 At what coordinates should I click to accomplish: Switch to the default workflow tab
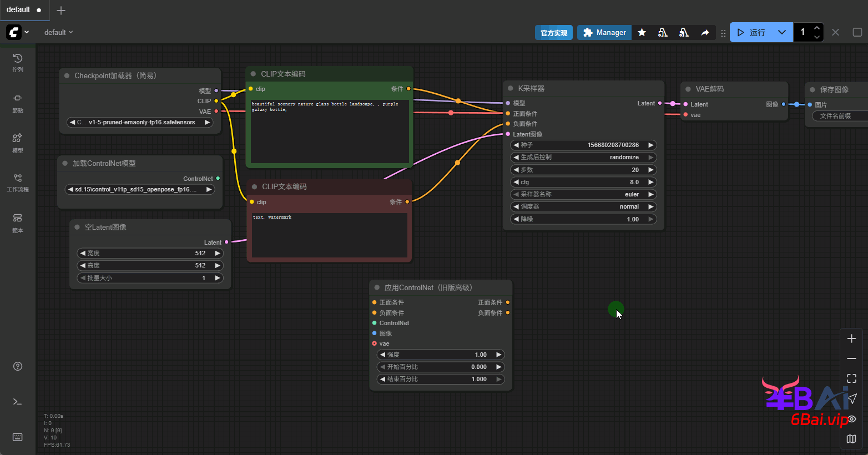click(18, 10)
